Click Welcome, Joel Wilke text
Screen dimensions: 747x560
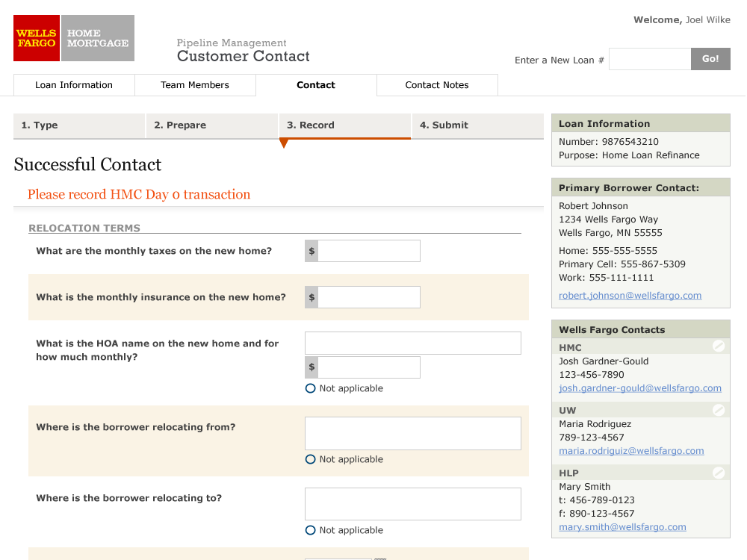682,19
